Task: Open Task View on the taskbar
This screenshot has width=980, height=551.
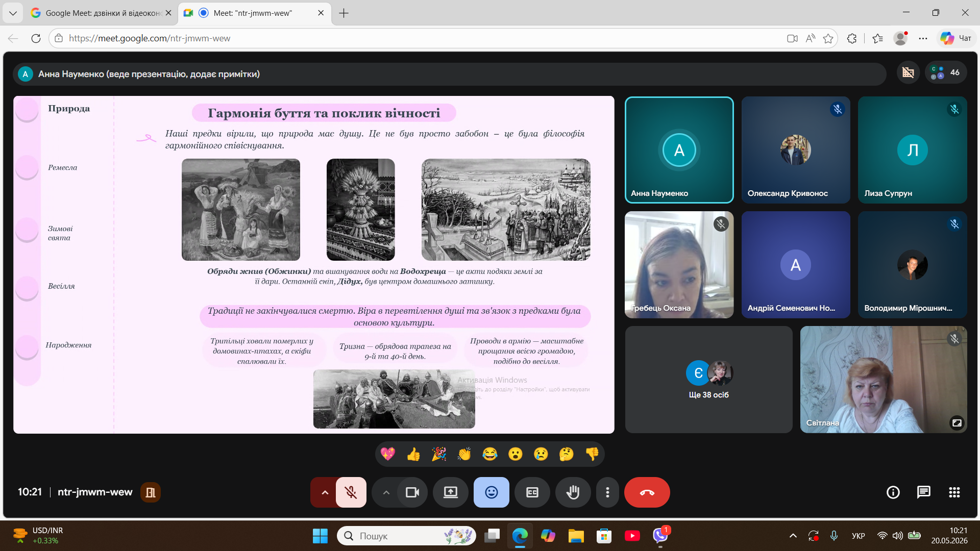Action: pos(492,536)
